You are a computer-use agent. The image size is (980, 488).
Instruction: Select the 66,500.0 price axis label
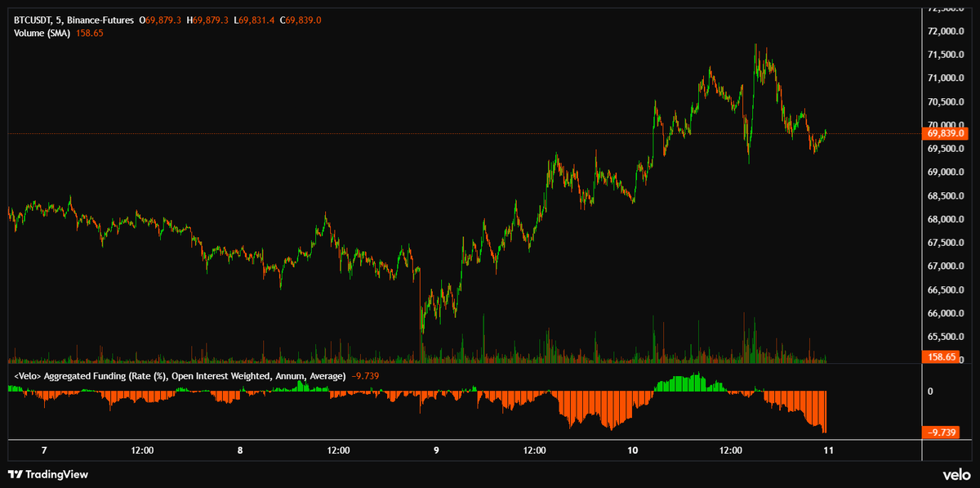click(x=947, y=290)
